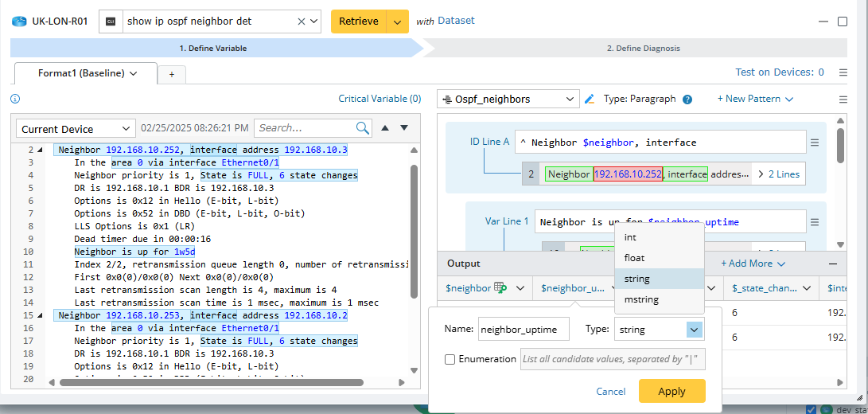The image size is (868, 414).
Task: Click the help icon beside Type: Paragraph
Action: (687, 100)
